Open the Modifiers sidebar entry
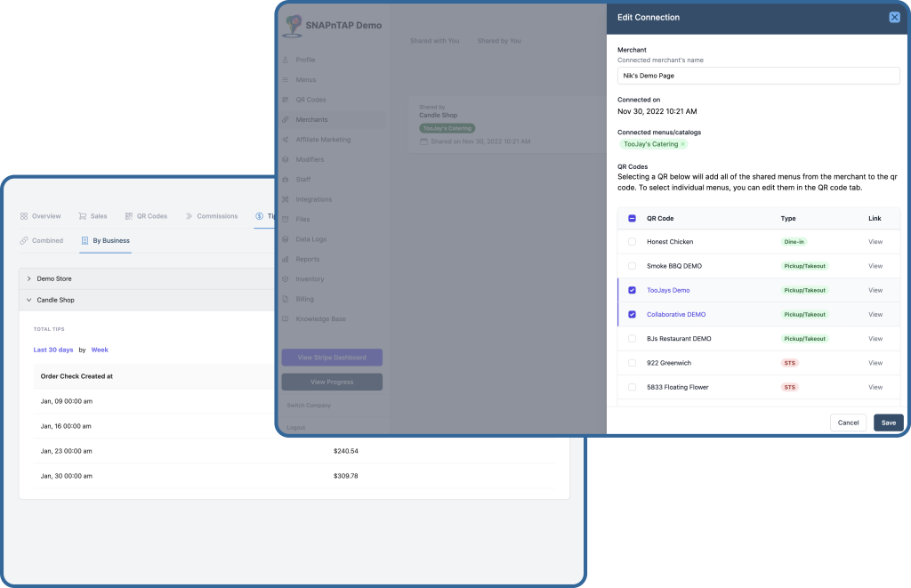 coord(312,159)
